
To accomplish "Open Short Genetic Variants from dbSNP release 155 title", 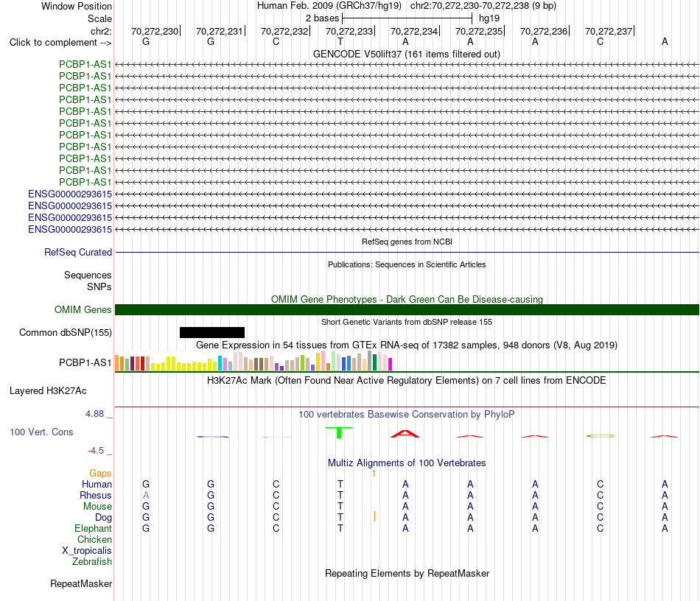I will [x=407, y=322].
